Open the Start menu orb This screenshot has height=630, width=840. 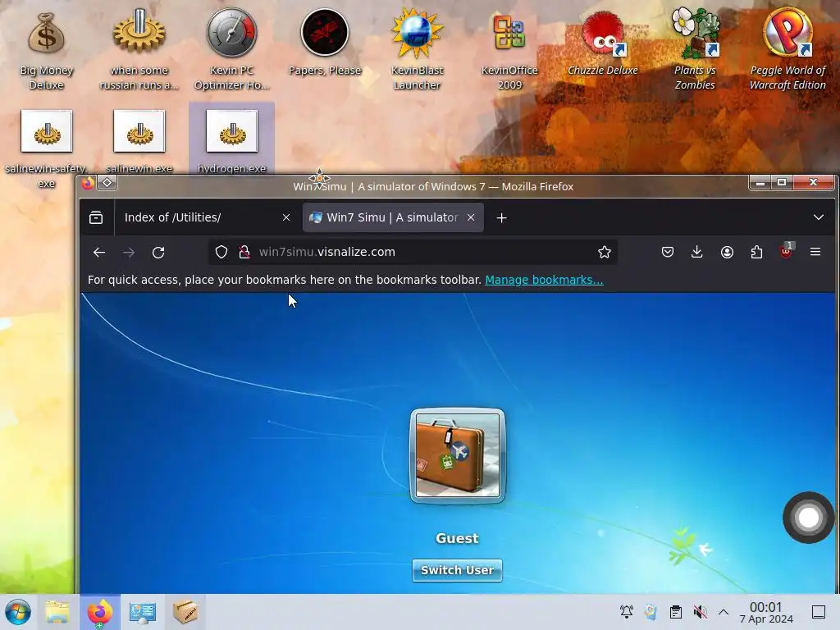[x=18, y=612]
